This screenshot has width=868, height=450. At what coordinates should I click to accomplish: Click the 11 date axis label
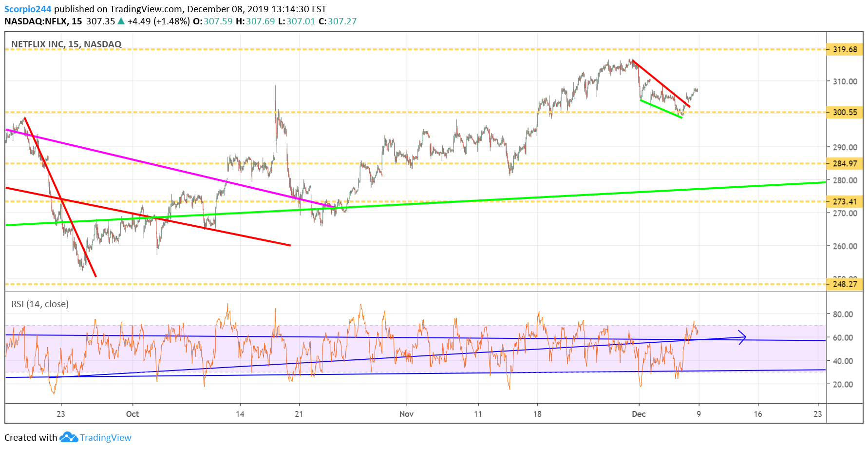point(478,414)
